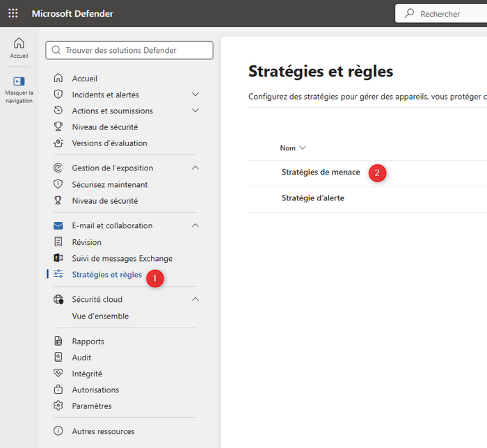The image size is (487, 448).
Task: Open the Rapports page
Action: click(x=88, y=342)
